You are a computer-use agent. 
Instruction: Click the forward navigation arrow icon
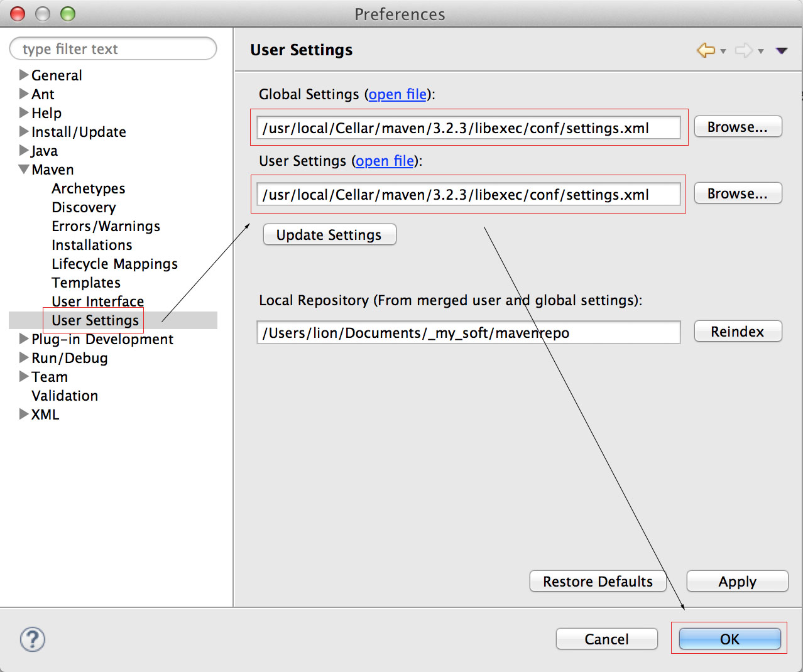(744, 50)
